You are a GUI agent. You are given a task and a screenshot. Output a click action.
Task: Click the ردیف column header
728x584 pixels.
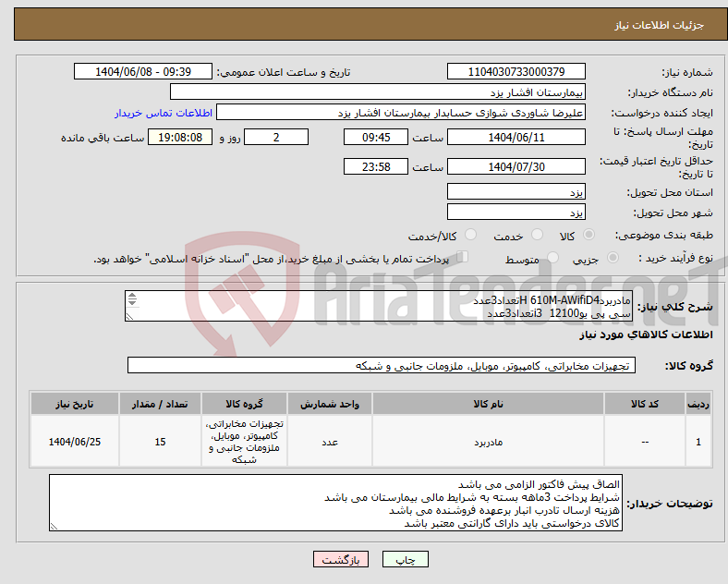point(698,404)
